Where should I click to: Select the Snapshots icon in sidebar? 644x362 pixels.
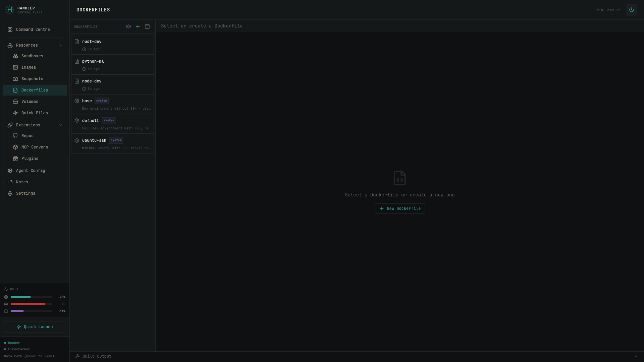[x=15, y=78]
